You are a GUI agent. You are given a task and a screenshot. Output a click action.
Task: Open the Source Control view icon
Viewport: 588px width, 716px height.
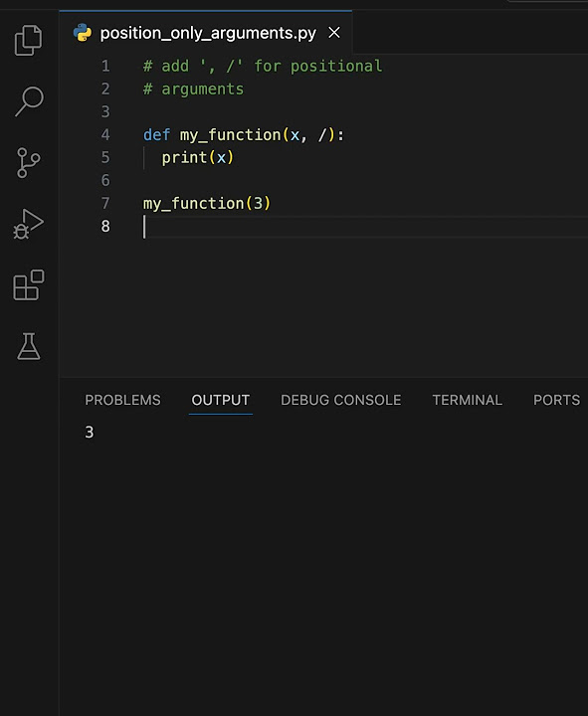(29, 162)
